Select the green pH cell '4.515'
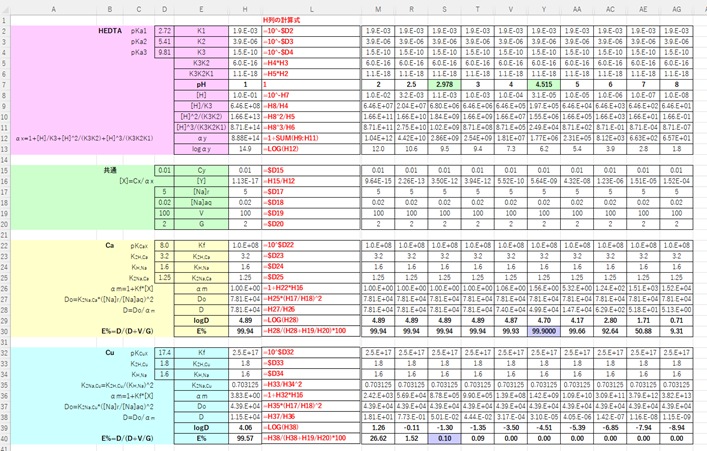707x451 pixels. pos(544,85)
